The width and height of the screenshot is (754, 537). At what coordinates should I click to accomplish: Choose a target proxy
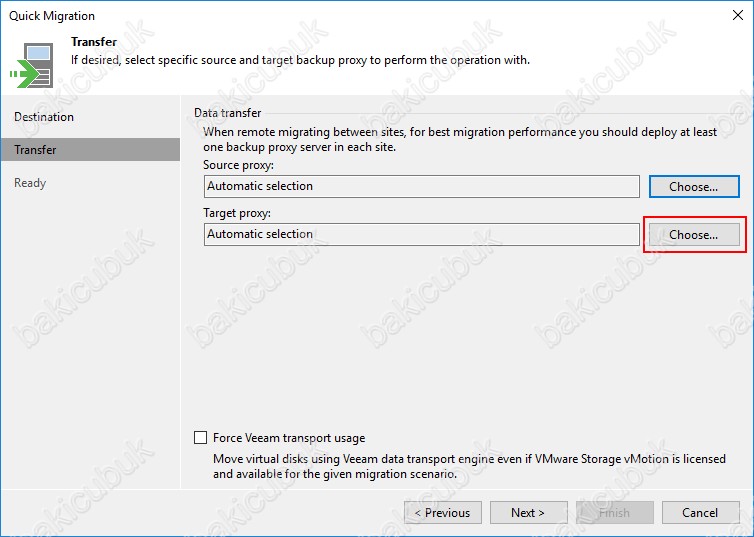pyautogui.click(x=694, y=235)
